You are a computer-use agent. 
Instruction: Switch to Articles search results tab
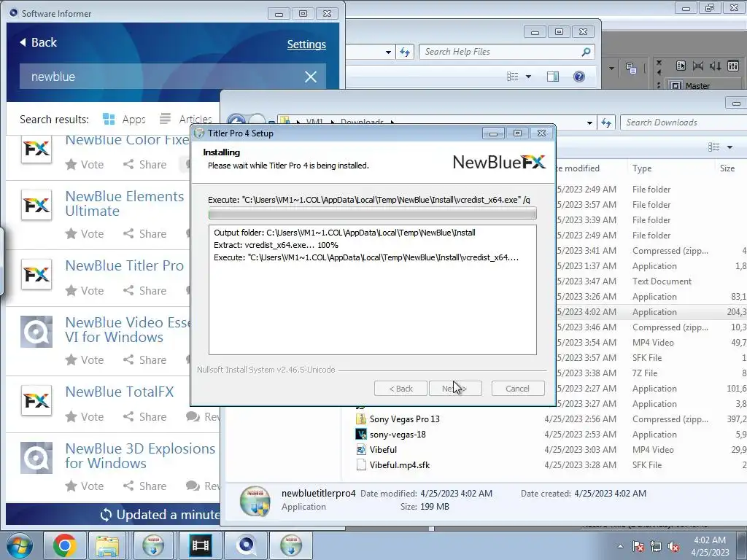(186, 119)
